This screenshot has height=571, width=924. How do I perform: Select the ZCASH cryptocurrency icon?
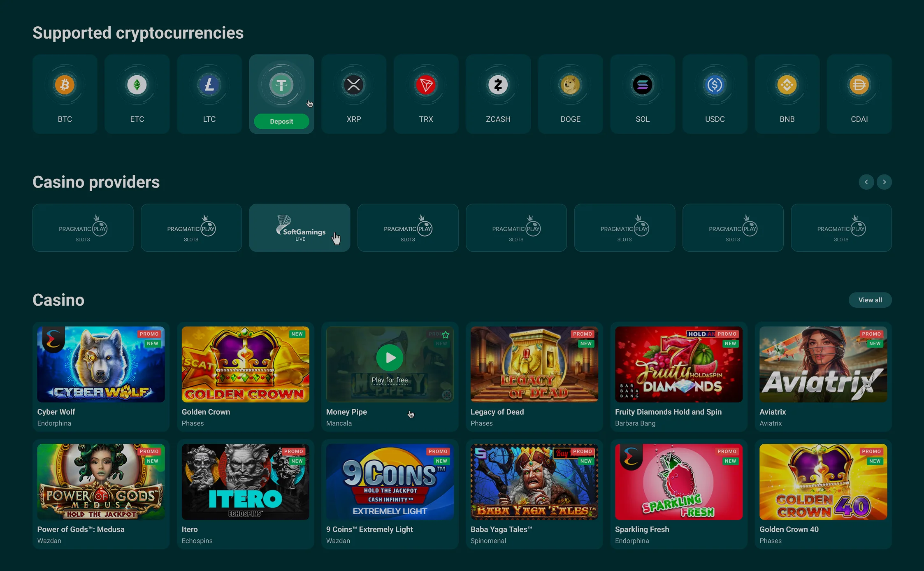498,85
